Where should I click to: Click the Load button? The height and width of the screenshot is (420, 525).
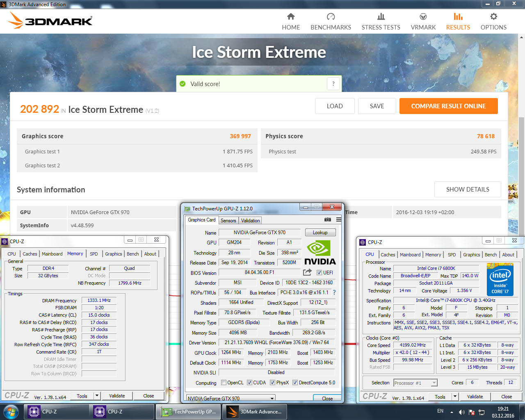(x=335, y=106)
